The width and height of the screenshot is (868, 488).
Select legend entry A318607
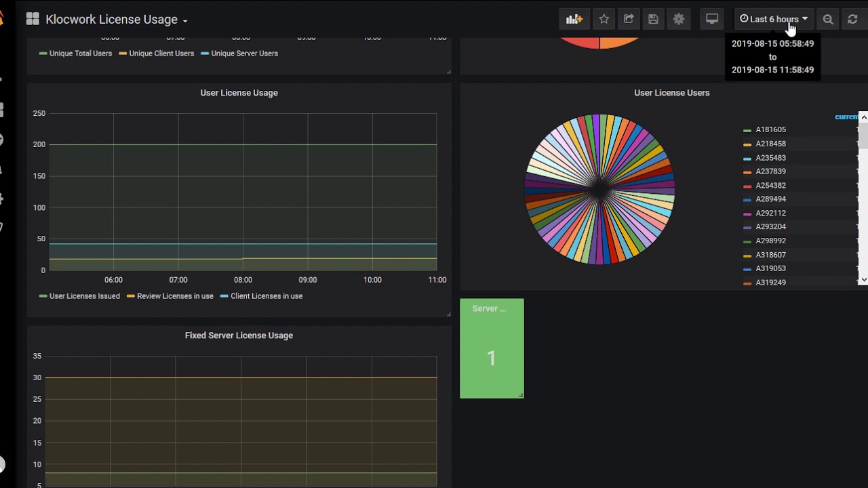[770, 255]
